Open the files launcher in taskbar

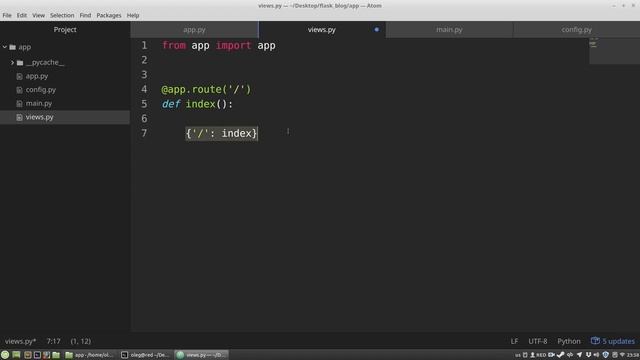click(56, 355)
